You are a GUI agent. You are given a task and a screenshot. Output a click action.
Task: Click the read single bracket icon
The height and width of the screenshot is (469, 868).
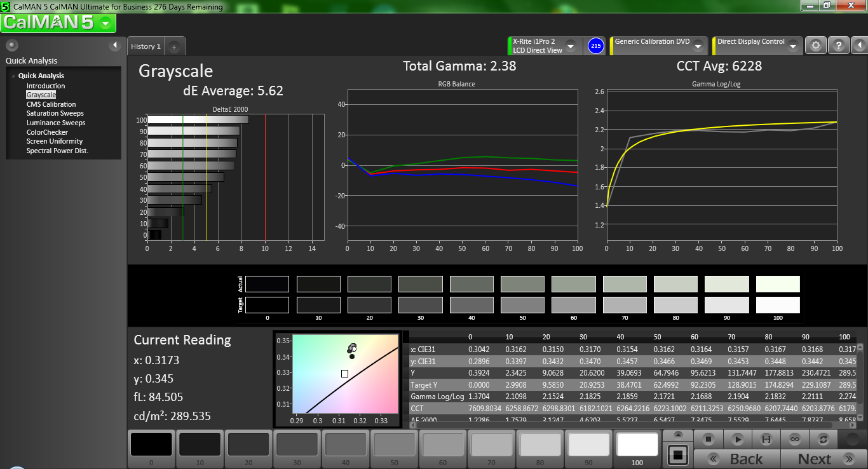766,439
